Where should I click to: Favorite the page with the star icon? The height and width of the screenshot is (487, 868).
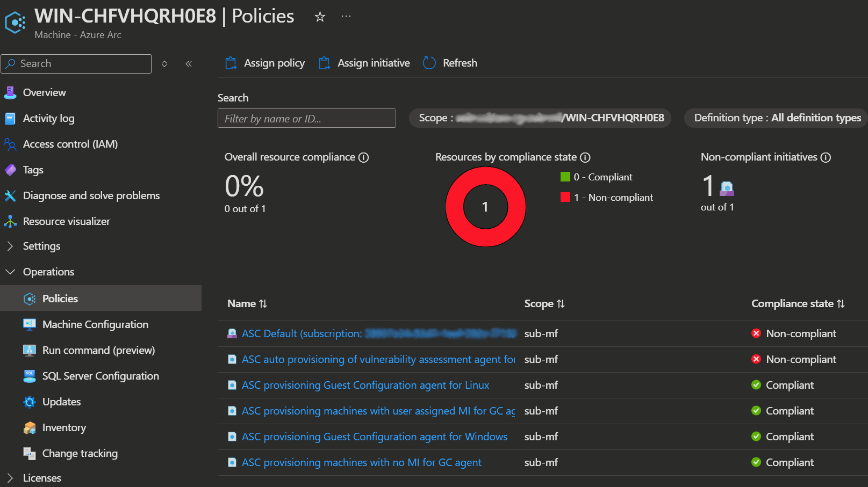click(320, 17)
